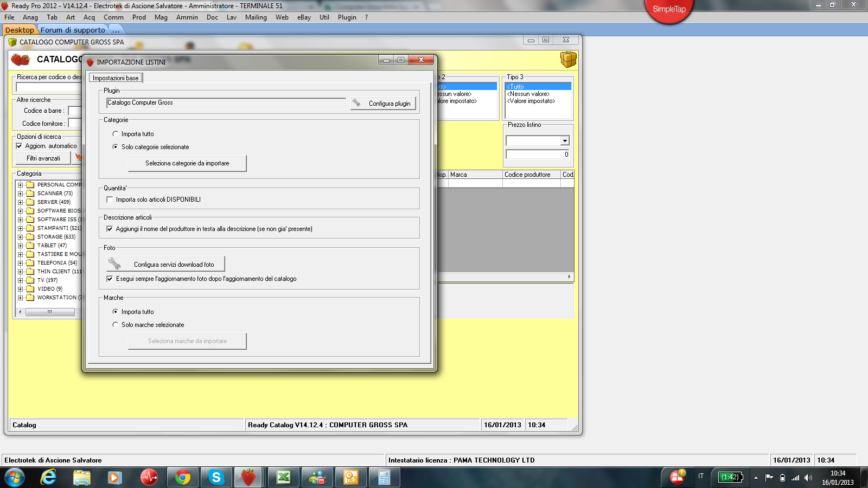
Task: Open Prezzo listino dropdown
Action: tap(565, 141)
